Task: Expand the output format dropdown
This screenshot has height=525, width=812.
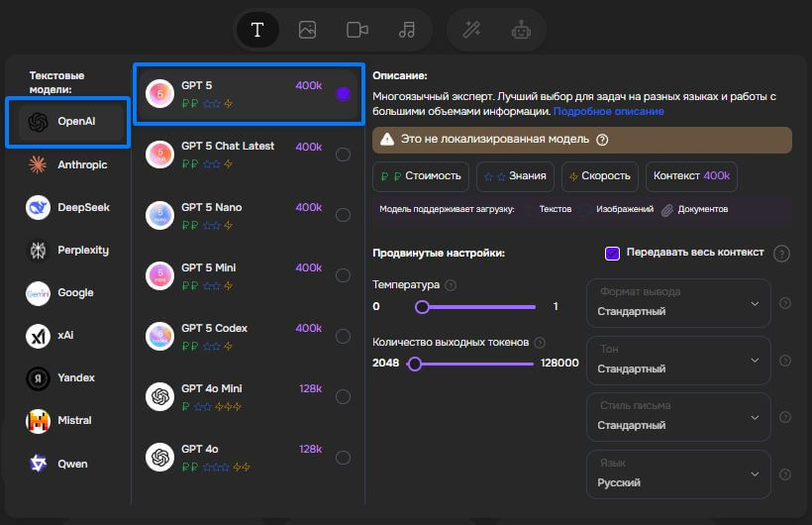Action: pyautogui.click(x=678, y=303)
